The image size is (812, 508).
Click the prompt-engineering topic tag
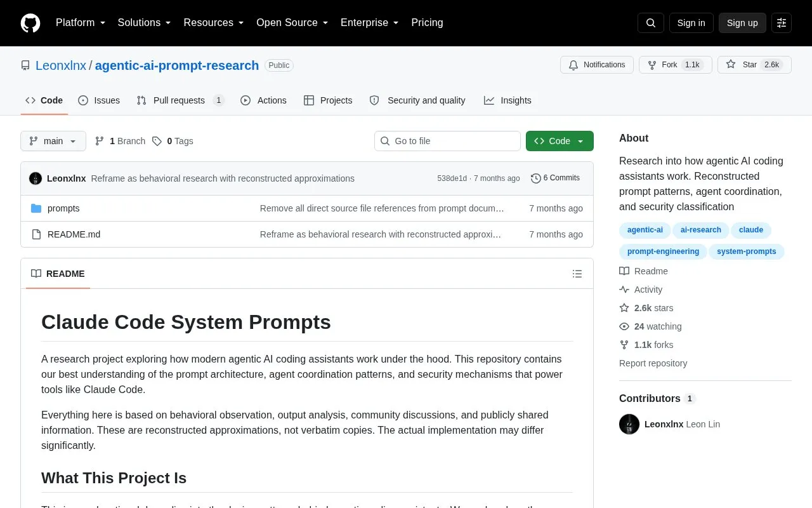[x=663, y=251]
